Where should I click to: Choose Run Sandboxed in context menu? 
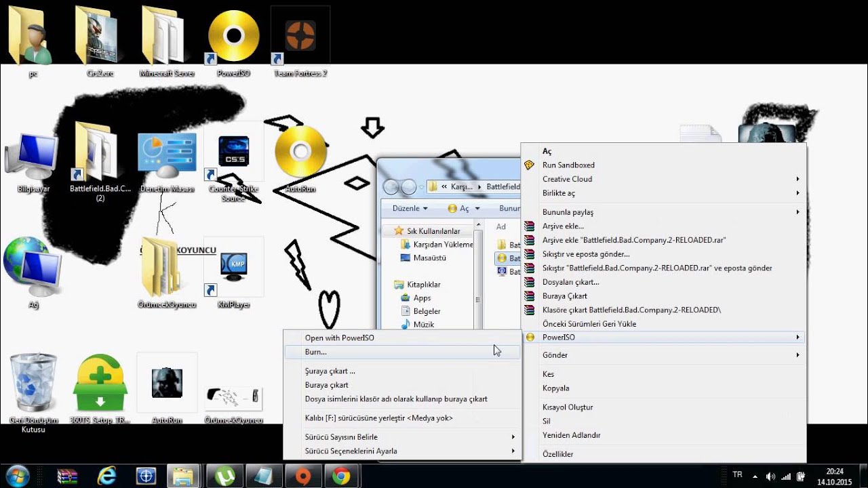[x=665, y=165]
